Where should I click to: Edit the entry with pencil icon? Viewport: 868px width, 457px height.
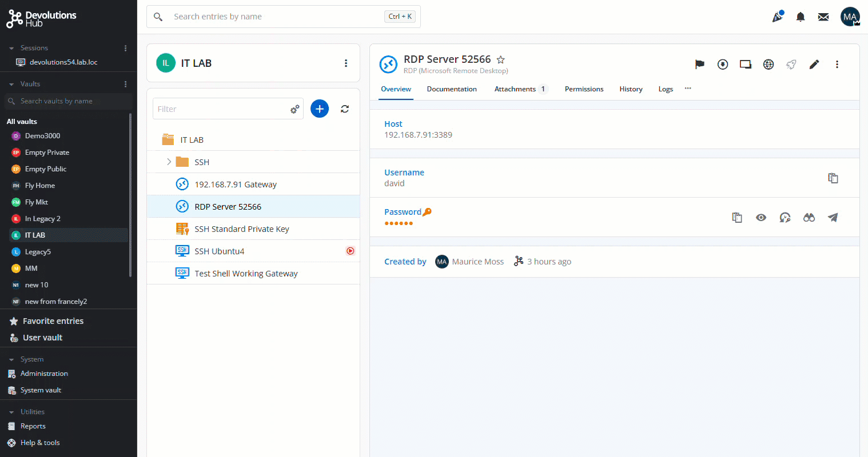point(814,65)
